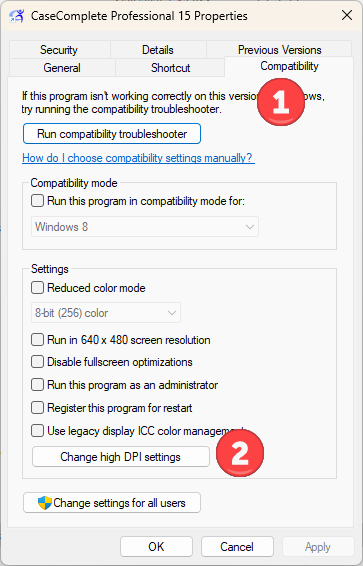Close the Properties dialog with the X
This screenshot has height=566, width=363.
click(x=347, y=16)
